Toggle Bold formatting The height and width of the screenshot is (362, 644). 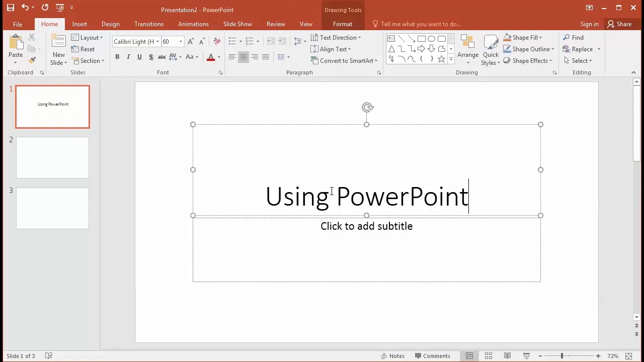click(117, 57)
